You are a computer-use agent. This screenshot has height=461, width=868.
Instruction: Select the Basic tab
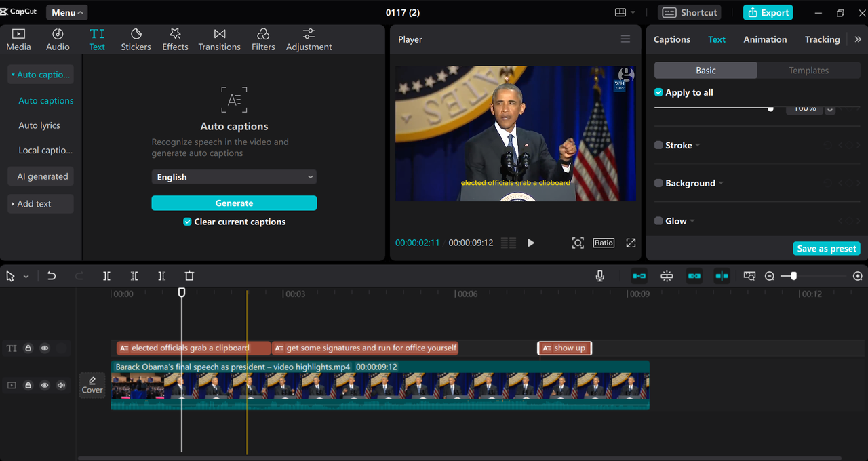(x=706, y=71)
